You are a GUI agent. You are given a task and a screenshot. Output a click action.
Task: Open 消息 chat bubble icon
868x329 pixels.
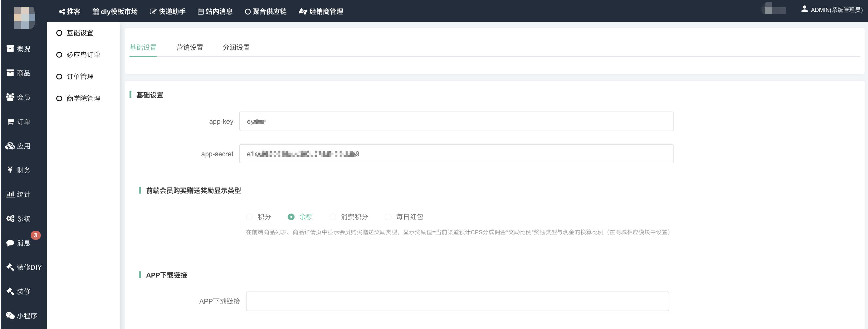pos(10,243)
